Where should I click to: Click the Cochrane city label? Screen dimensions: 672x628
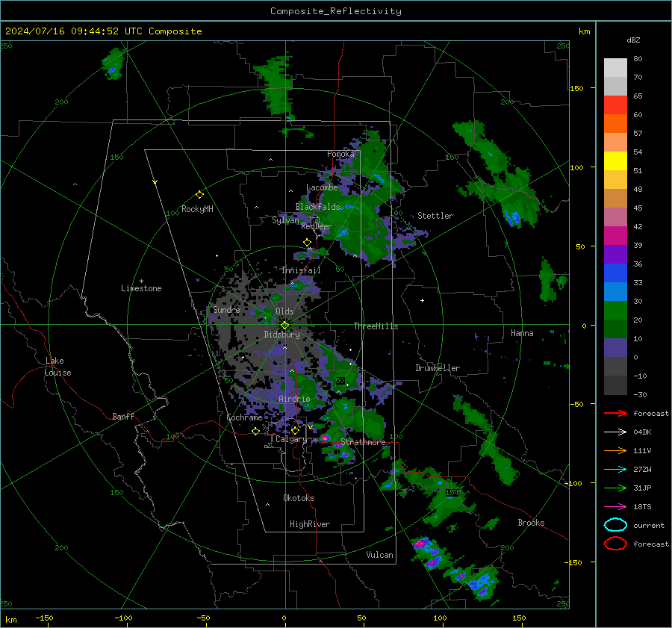(x=244, y=417)
